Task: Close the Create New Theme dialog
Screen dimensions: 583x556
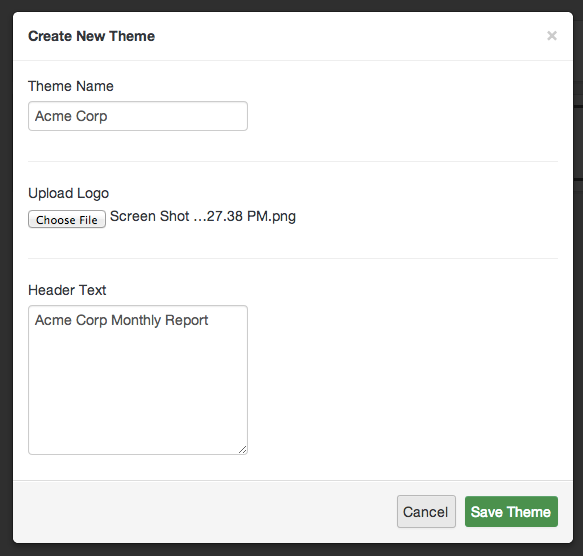Action: pos(552,36)
